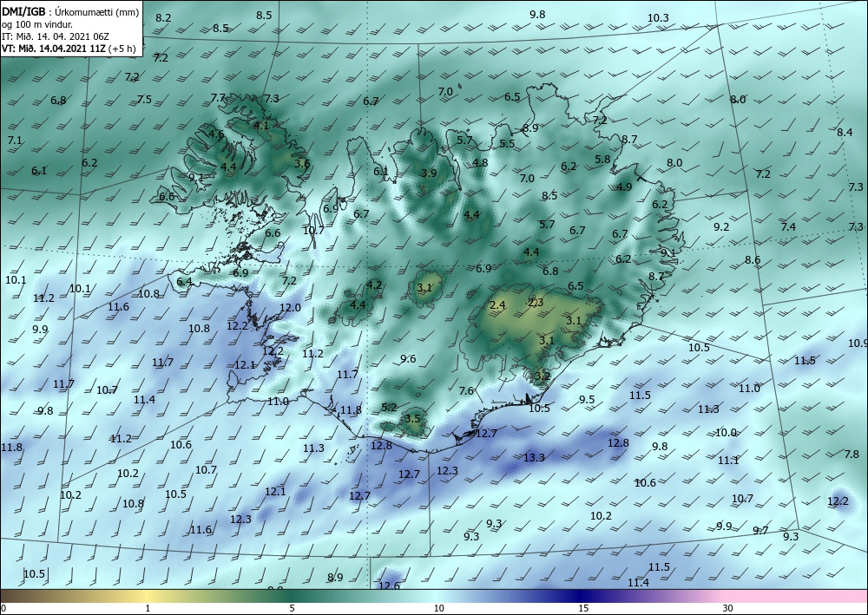Select the "4.1" value in the Westfjords
868x615 pixels.
260,125
